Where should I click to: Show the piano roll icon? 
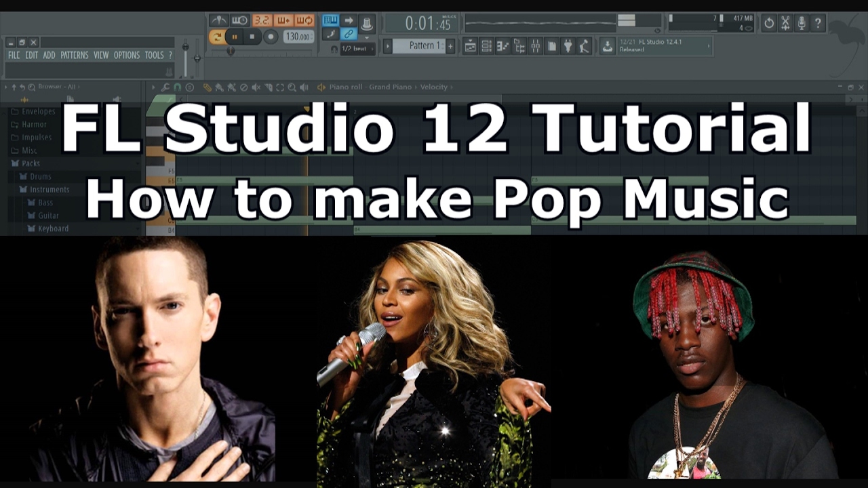pyautogui.click(x=502, y=46)
